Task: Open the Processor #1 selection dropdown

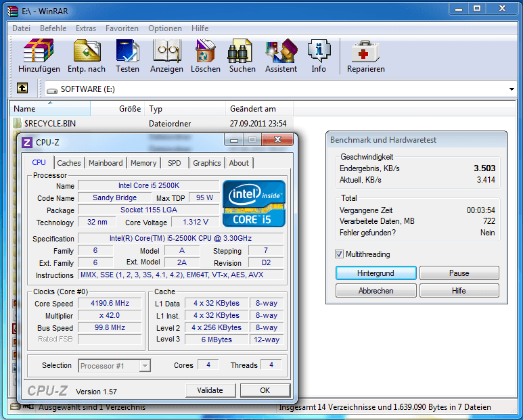Action: pyautogui.click(x=144, y=366)
